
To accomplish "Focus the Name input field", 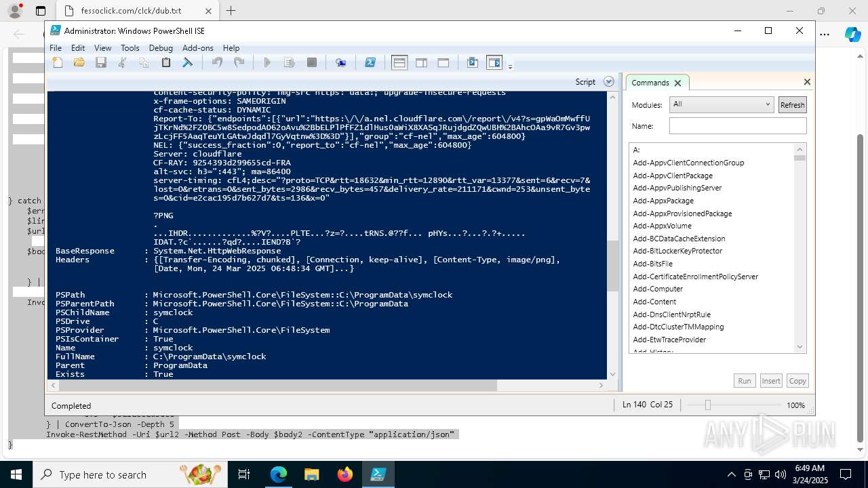I will [x=738, y=126].
